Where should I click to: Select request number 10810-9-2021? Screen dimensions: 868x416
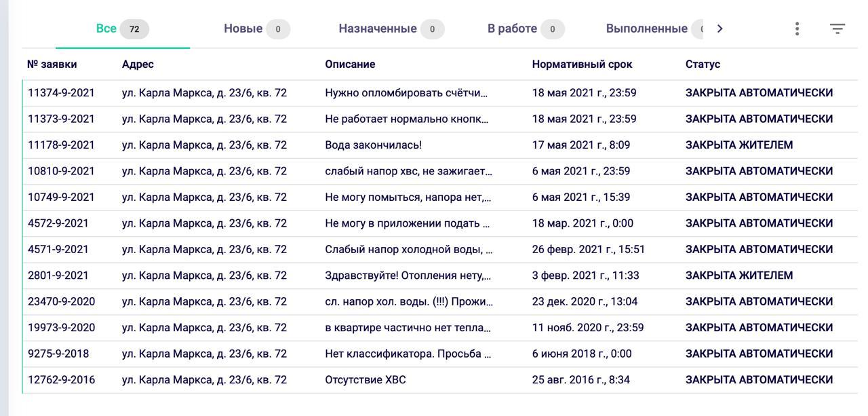pos(61,171)
